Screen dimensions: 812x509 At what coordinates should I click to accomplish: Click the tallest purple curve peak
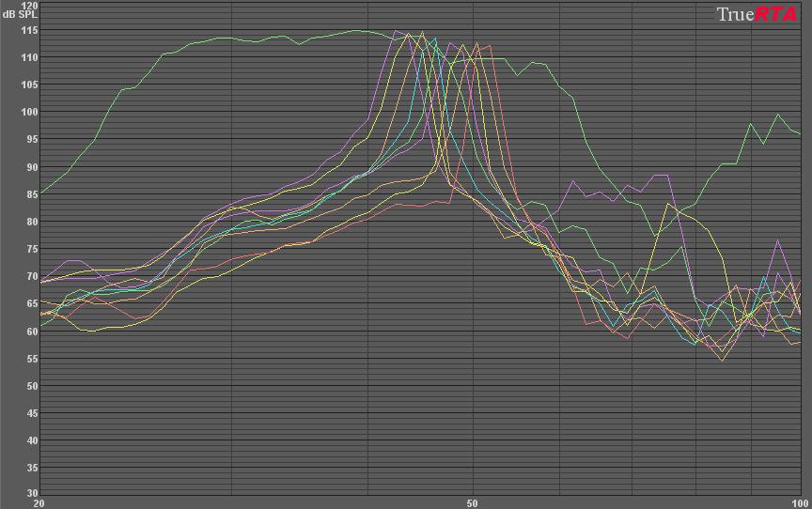point(396,31)
